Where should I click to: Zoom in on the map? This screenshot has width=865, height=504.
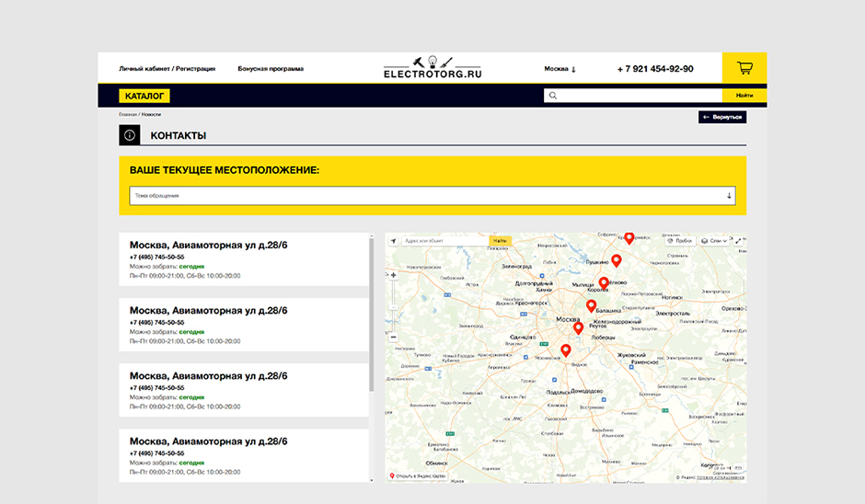(x=394, y=274)
